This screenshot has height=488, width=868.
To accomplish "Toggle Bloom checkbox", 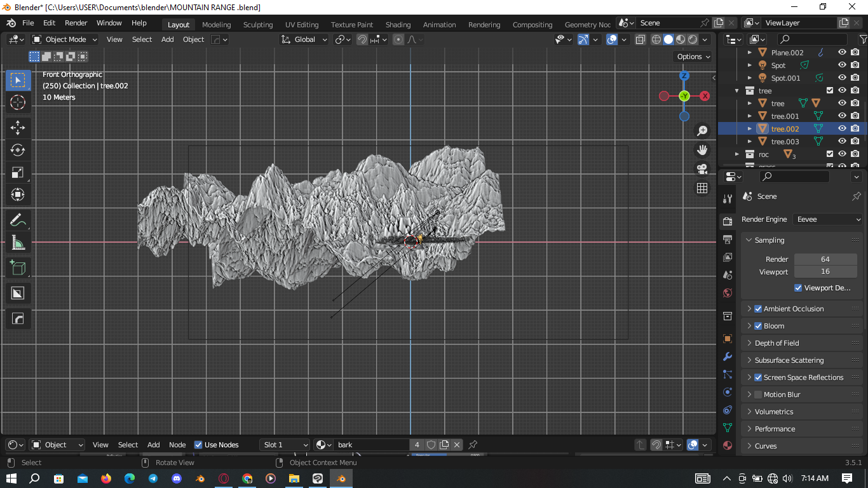I will 758,326.
